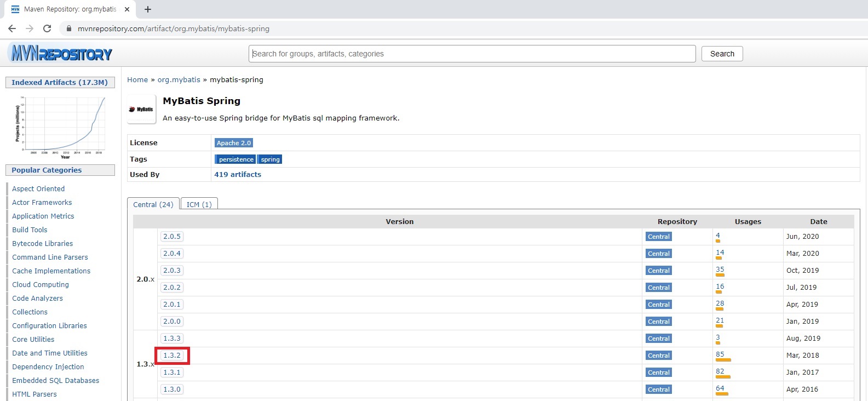Open usages count 85 for 1.3.2

click(720, 354)
